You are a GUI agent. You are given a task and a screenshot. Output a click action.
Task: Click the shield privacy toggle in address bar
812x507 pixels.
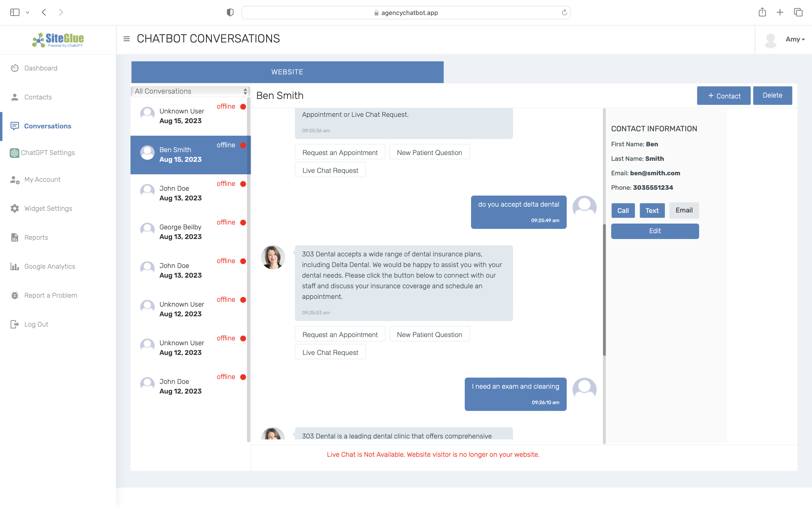tap(230, 12)
